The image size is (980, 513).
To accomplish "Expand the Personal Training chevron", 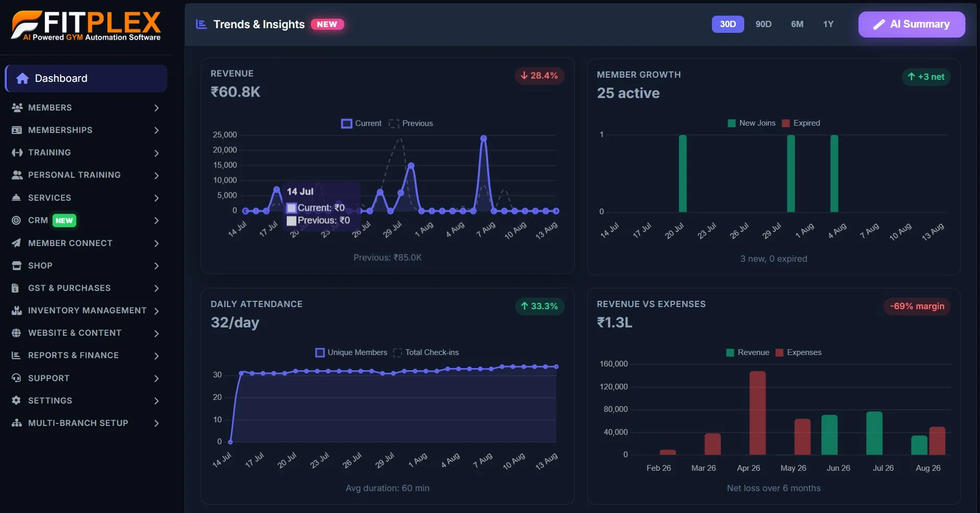I will pyautogui.click(x=156, y=175).
